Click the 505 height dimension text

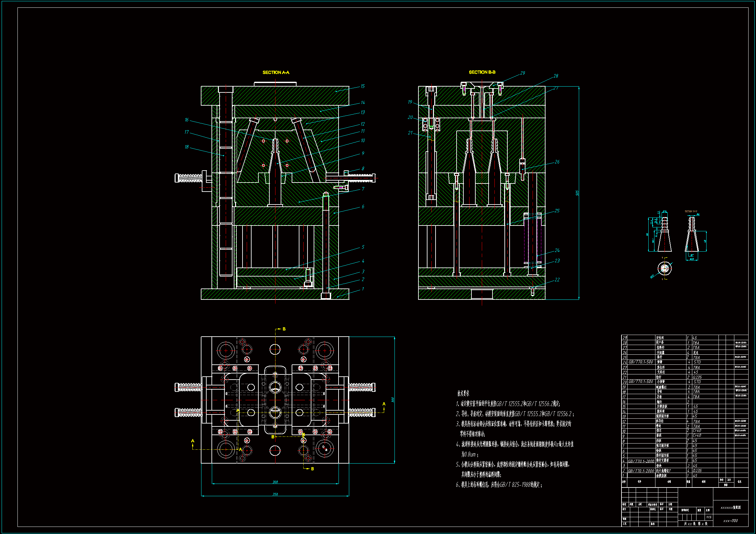point(577,193)
